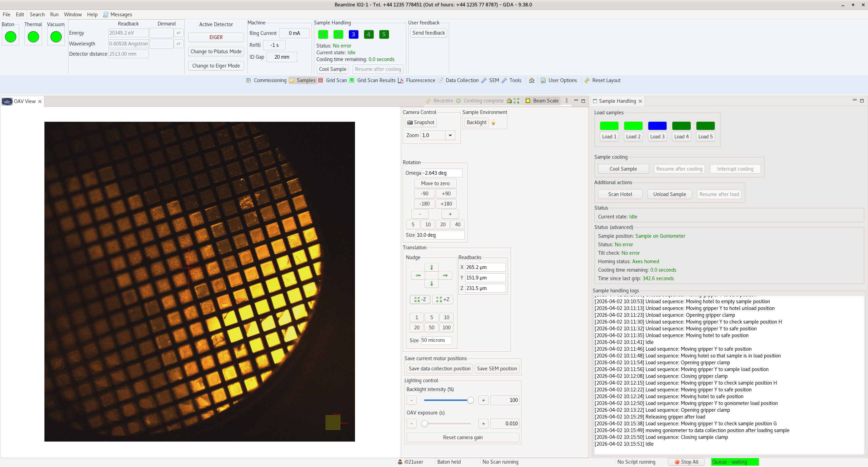Viewport: 868px width, 467px height.
Task: Click Reset Layout
Action: (603, 80)
